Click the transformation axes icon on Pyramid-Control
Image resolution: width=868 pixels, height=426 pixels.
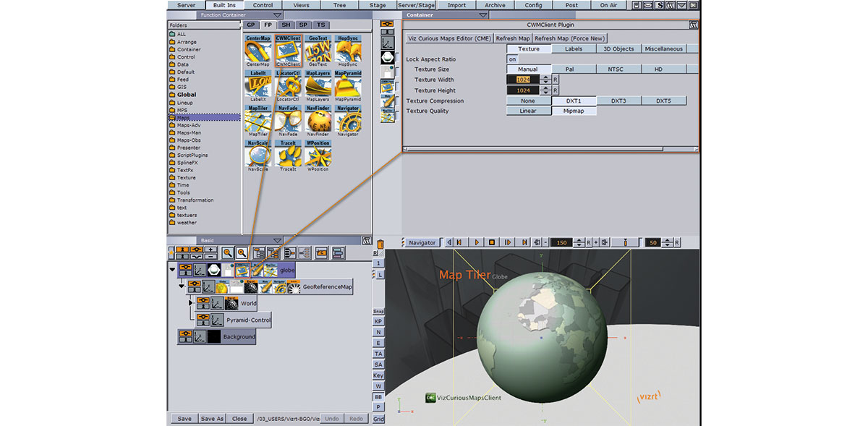(x=216, y=320)
